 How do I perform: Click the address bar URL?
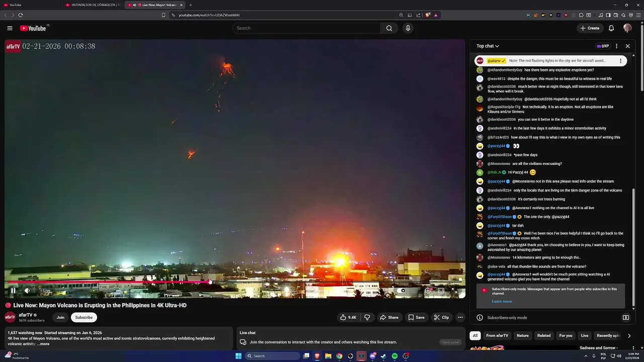209,15
